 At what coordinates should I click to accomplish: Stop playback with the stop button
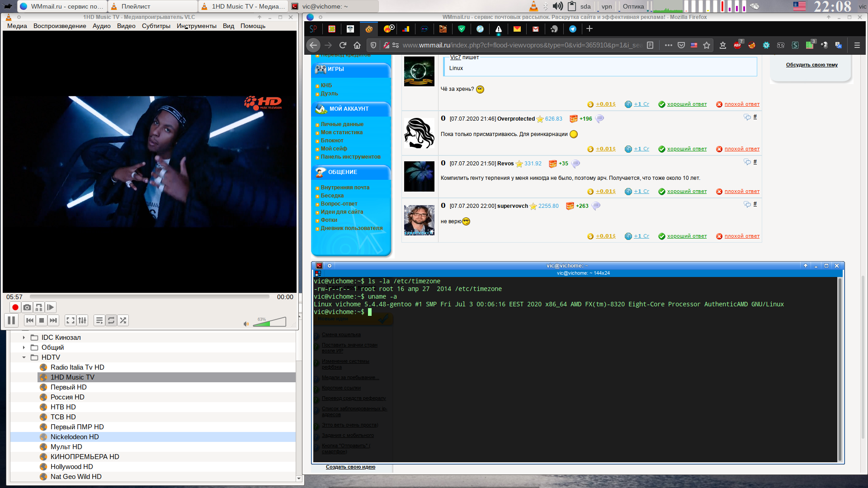[x=42, y=320]
